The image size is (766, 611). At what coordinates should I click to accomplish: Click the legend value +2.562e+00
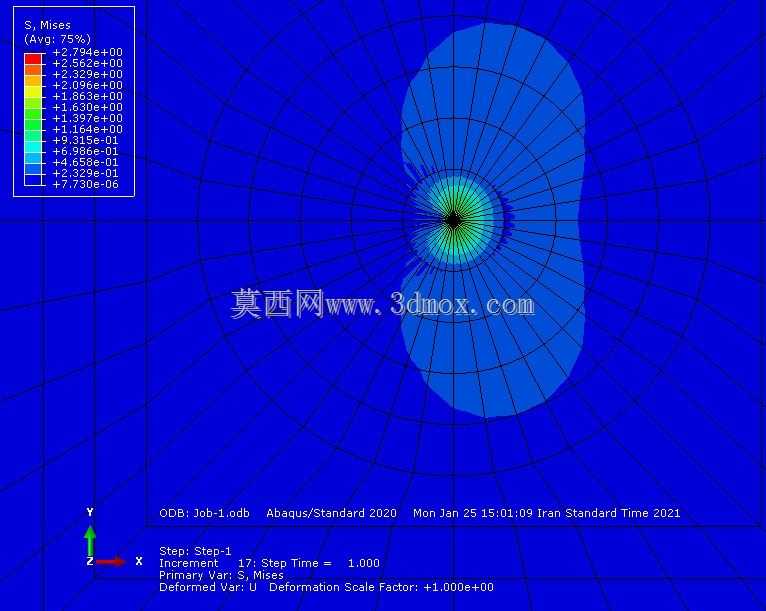[x=87, y=63]
